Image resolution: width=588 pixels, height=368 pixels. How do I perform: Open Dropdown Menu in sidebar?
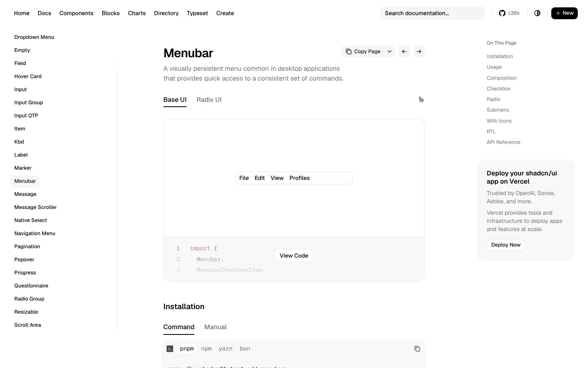34,37
